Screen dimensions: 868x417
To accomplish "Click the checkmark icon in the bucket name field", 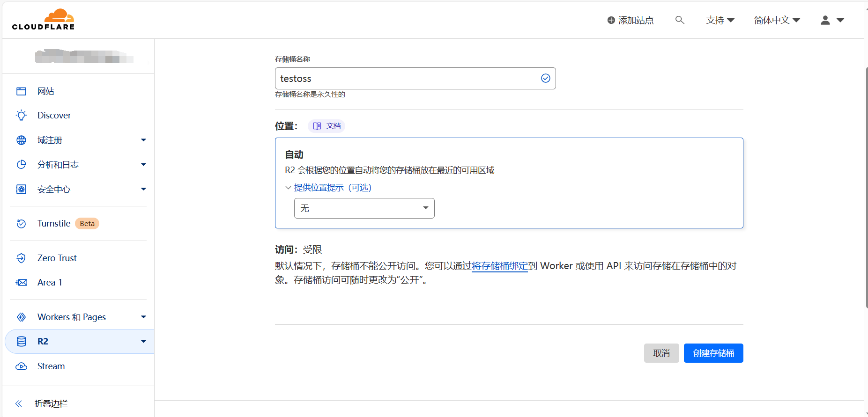I will [x=546, y=78].
